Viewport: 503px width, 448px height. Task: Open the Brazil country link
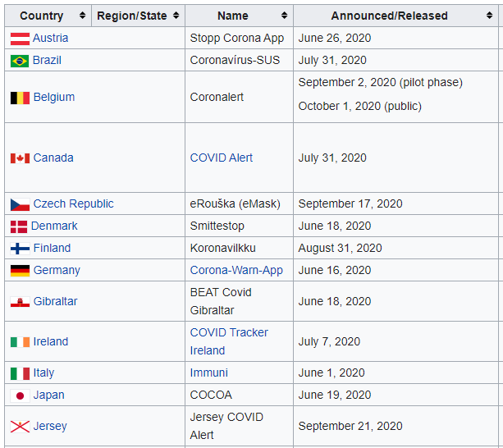pyautogui.click(x=47, y=60)
